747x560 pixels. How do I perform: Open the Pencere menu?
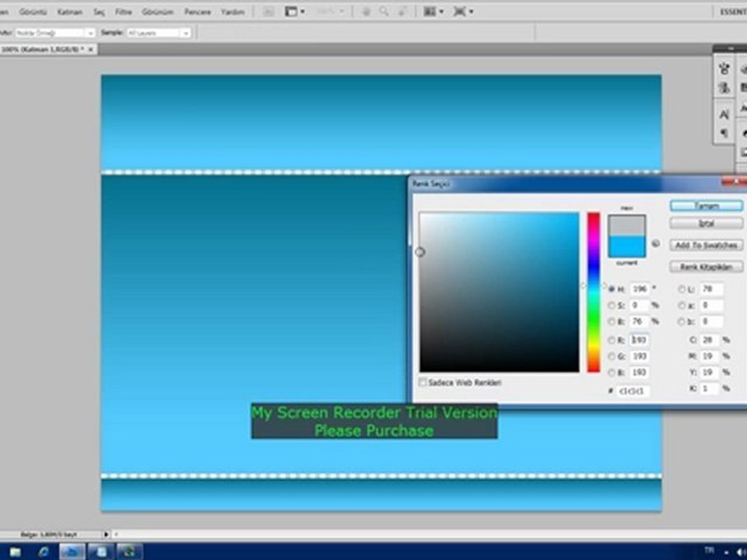tap(198, 12)
